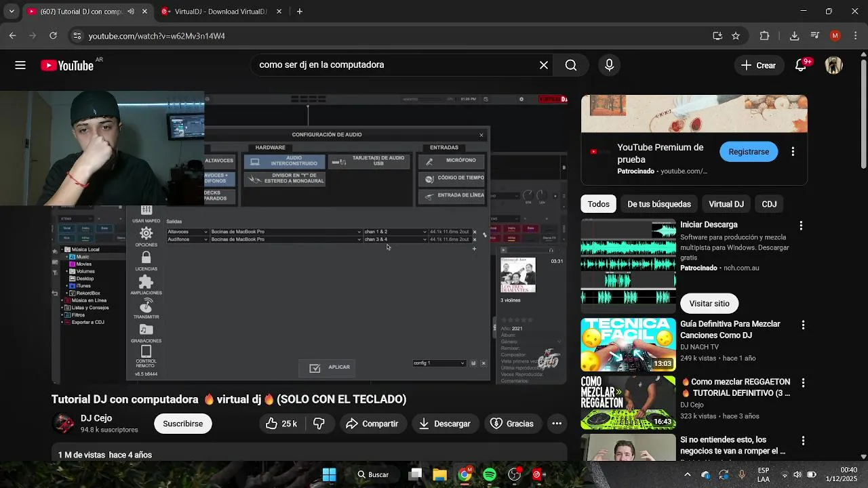The height and width of the screenshot is (488, 868).
Task: Open the YouTube account avatar menu
Action: (833, 65)
